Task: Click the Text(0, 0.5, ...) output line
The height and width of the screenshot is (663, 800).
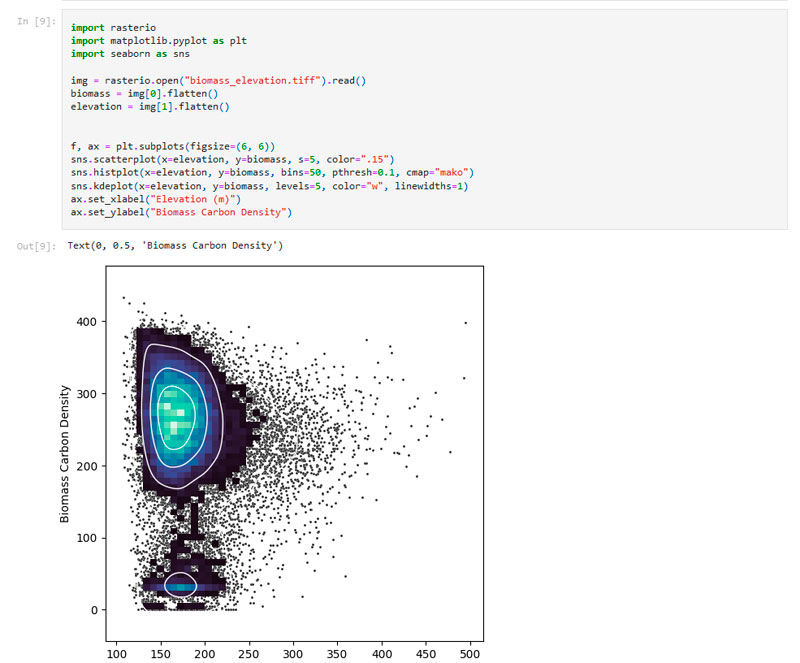Action: click(x=175, y=245)
